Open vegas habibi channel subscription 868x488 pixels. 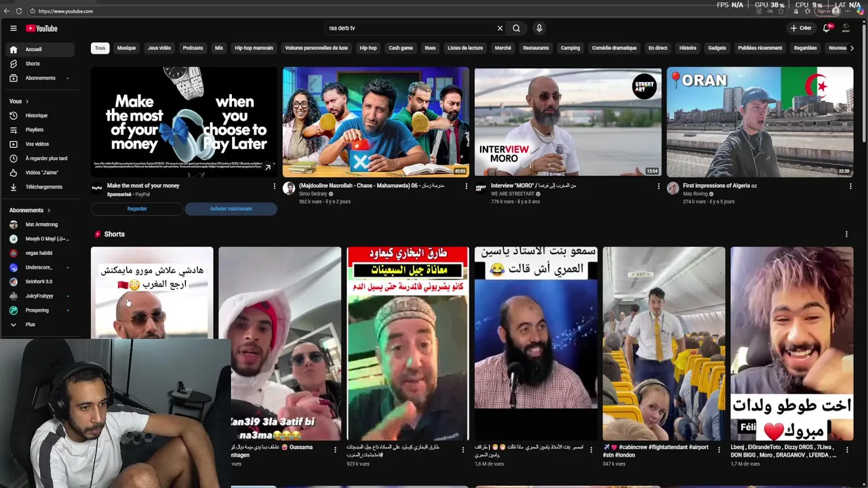click(41, 253)
